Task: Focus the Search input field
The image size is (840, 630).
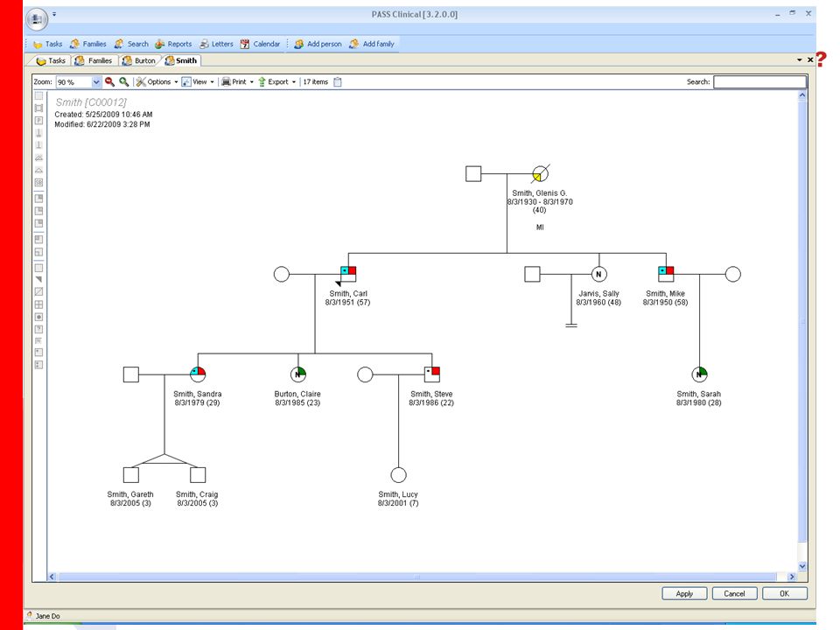Action: coord(759,82)
